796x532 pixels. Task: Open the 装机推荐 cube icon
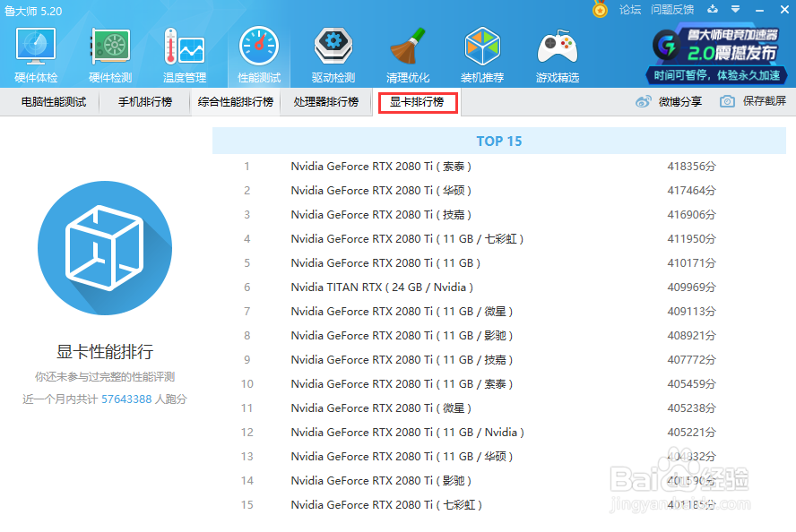(x=482, y=55)
